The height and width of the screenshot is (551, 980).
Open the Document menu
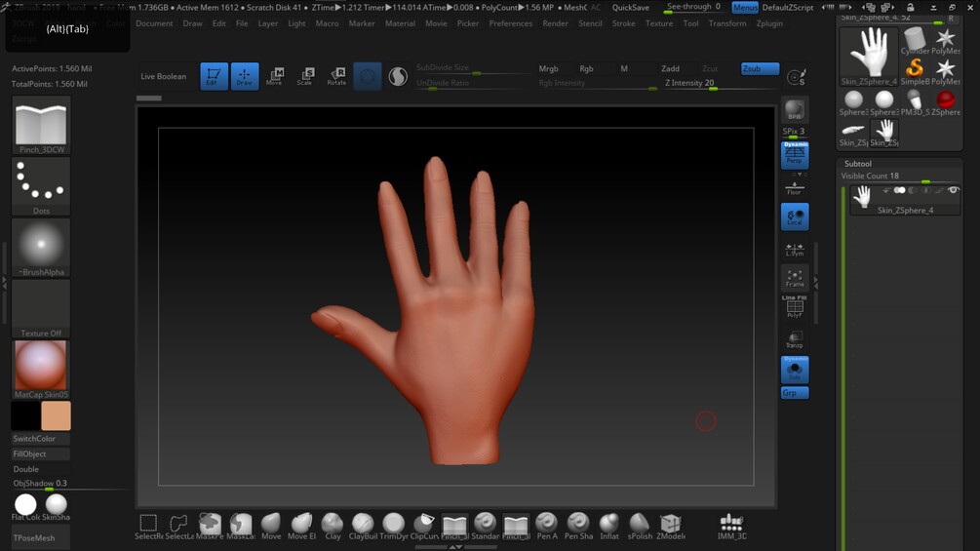tap(154, 23)
